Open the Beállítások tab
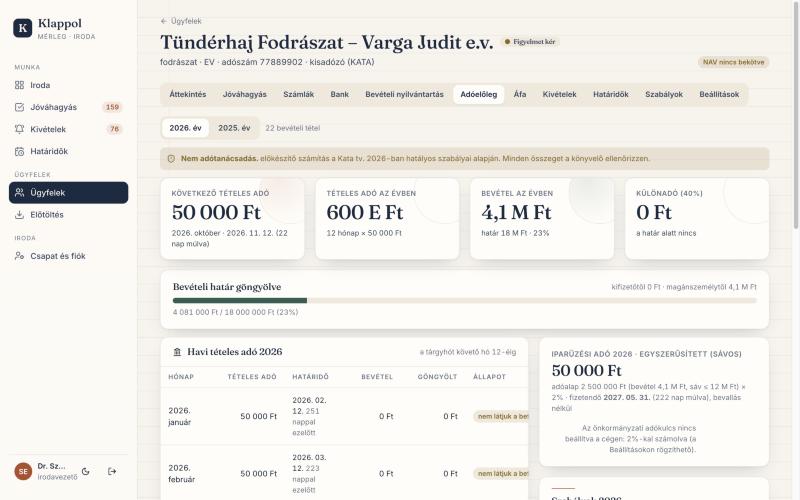This screenshot has width=800, height=500. (x=719, y=94)
